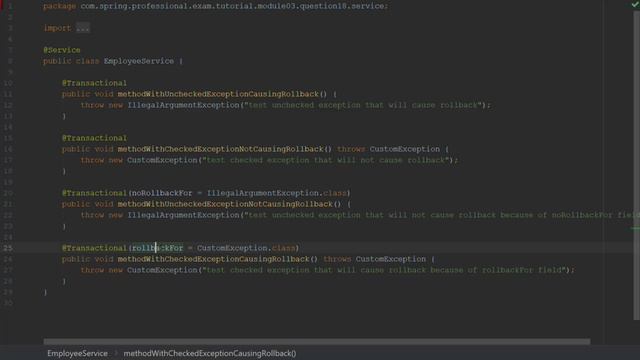Click CustomException.class in the rollbackFor annotation

point(246,248)
